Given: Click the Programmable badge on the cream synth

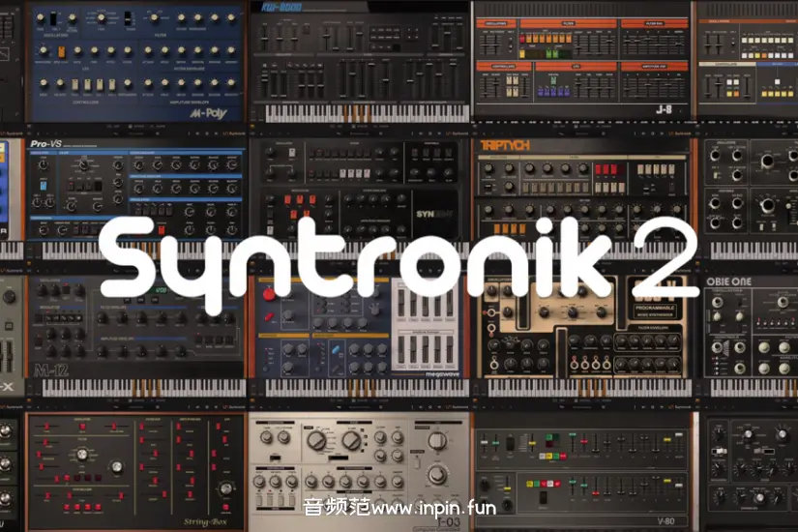Looking at the screenshot, I should click(655, 311).
